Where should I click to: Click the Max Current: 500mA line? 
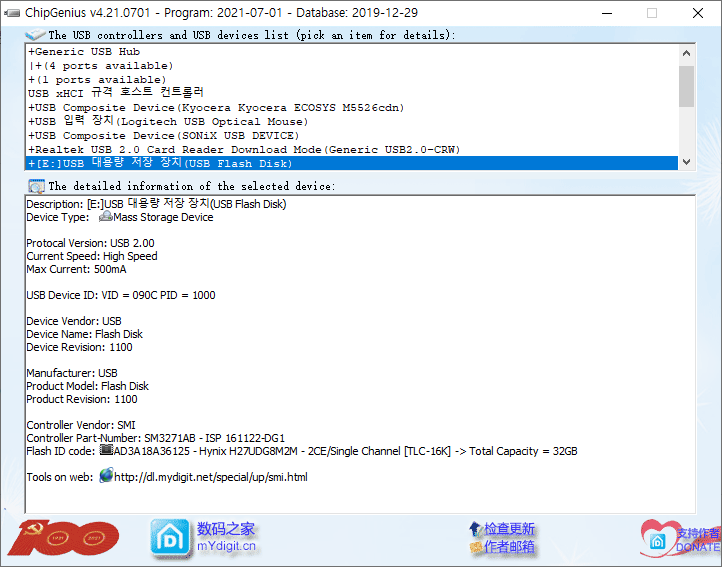(76, 269)
